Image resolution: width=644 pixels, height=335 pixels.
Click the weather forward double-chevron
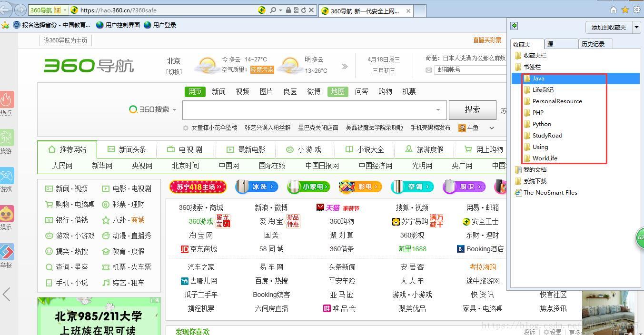point(345,67)
